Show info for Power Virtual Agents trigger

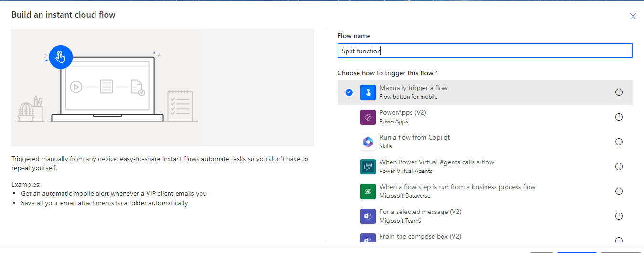619,167
